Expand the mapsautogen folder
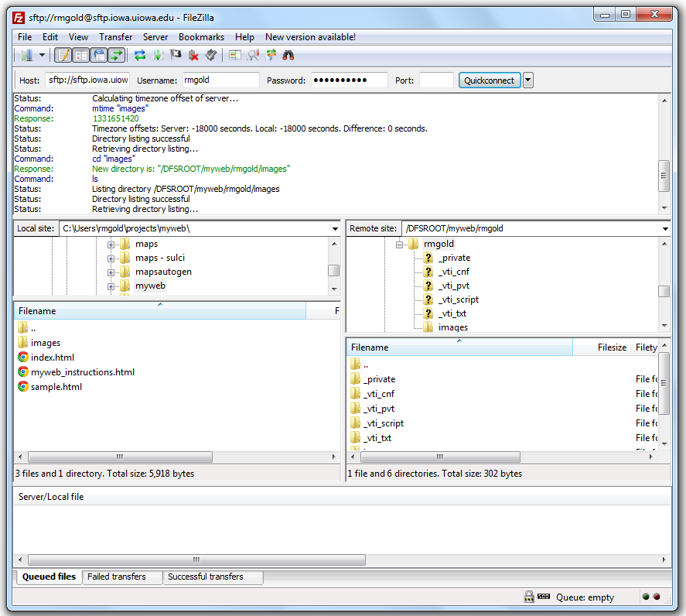The height and width of the screenshot is (616, 686). 111,272
